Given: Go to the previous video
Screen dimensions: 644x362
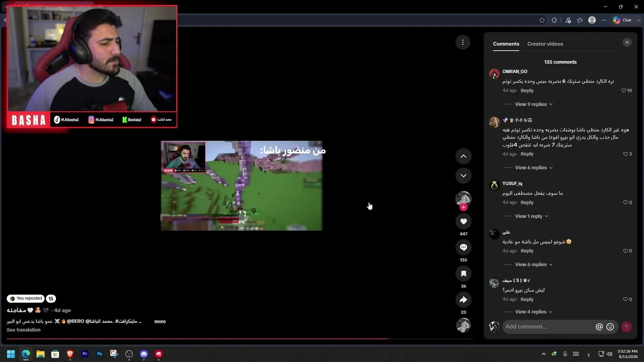Looking at the screenshot, I should coord(463,156).
